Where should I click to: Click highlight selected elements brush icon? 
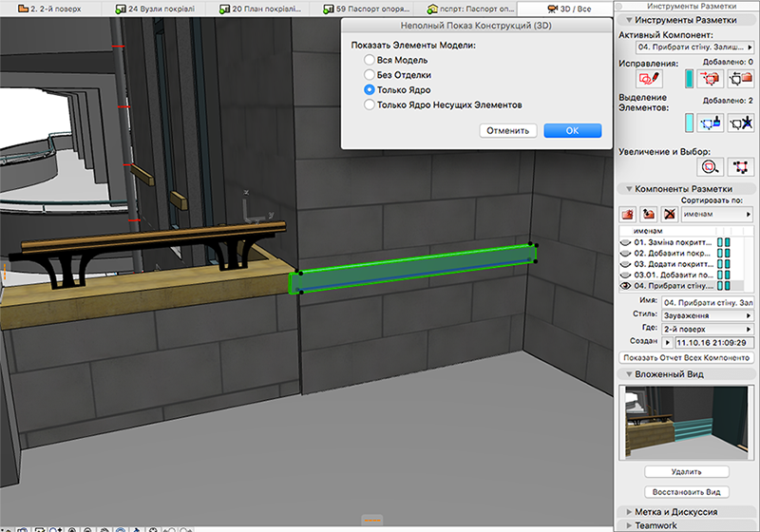710,122
